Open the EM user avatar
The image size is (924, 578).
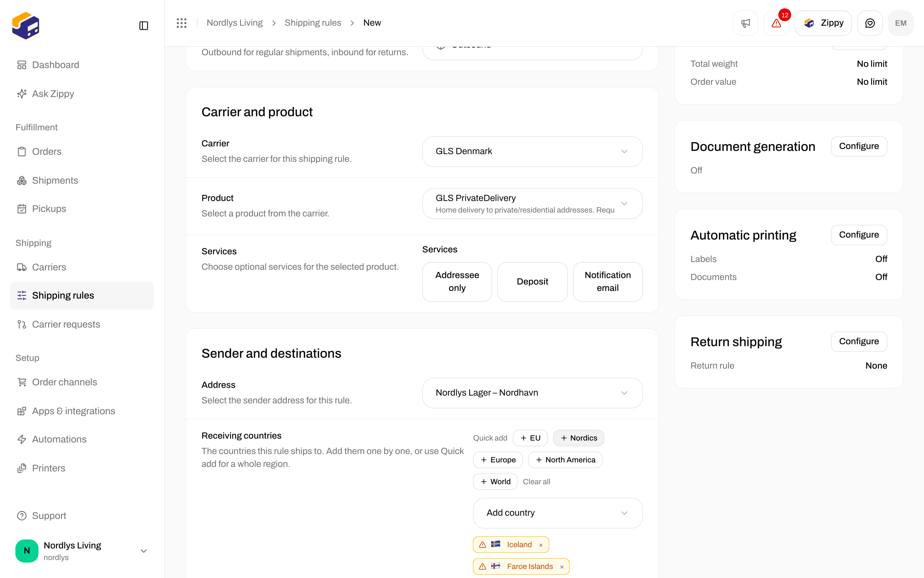pyautogui.click(x=901, y=23)
